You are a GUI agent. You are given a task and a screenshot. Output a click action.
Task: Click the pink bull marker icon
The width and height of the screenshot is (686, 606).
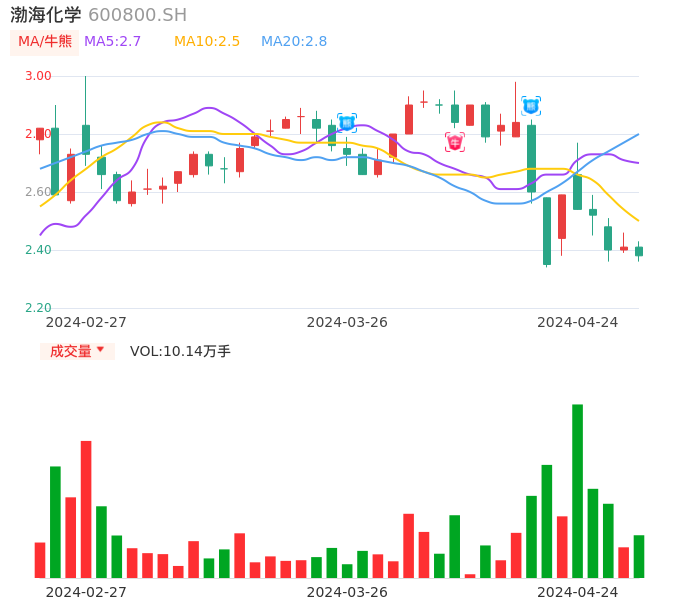pos(455,142)
